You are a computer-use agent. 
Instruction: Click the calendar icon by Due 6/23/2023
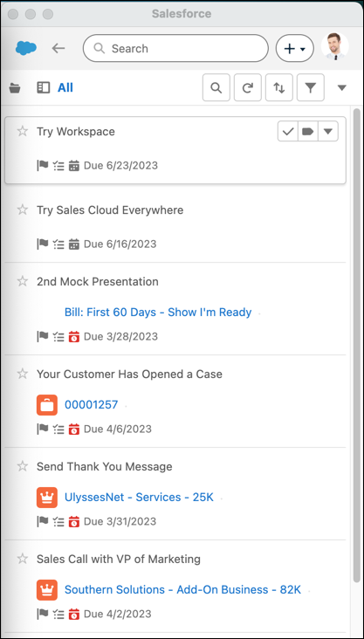click(x=74, y=166)
